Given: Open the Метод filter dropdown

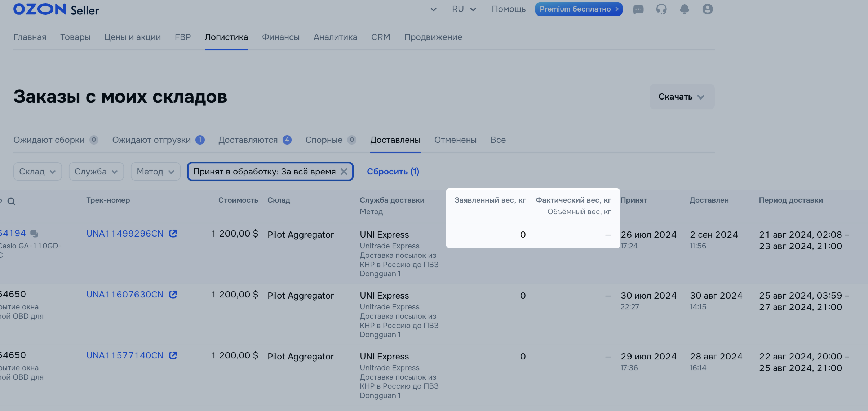Looking at the screenshot, I should (x=155, y=172).
